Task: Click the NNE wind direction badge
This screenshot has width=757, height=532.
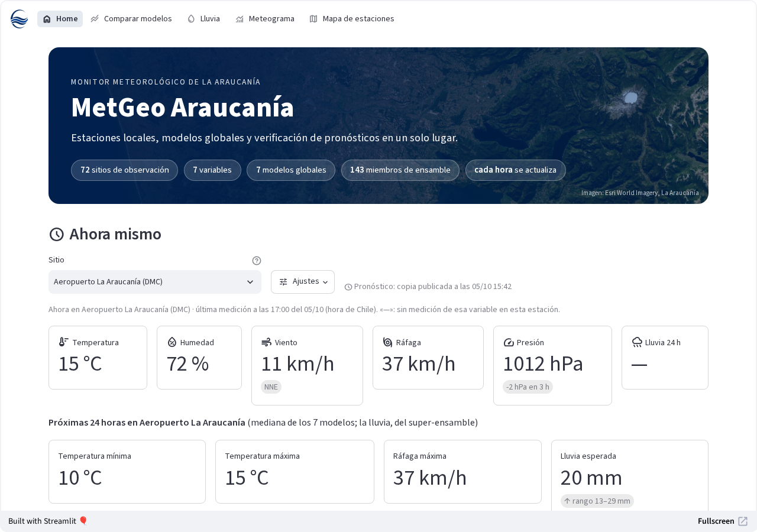Action: 271,387
